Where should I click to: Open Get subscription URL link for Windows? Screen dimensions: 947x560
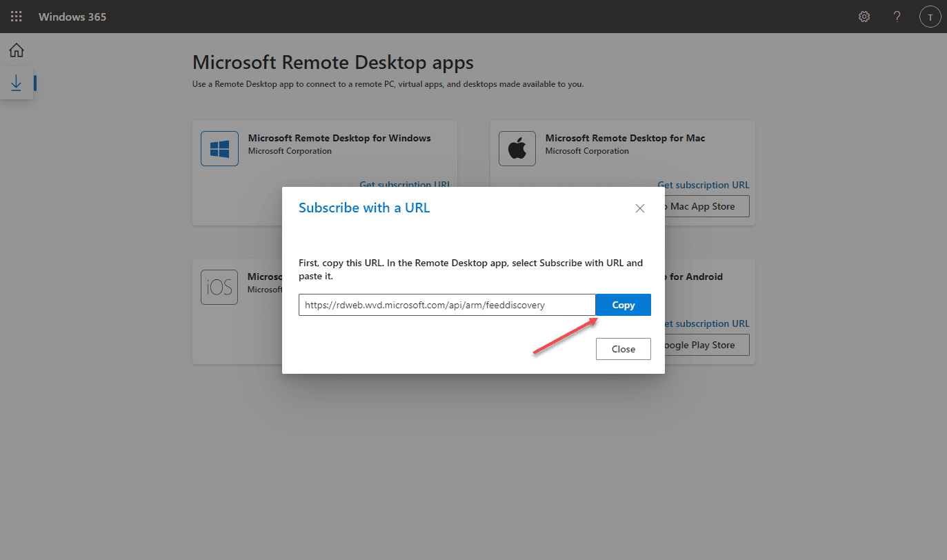click(x=404, y=185)
